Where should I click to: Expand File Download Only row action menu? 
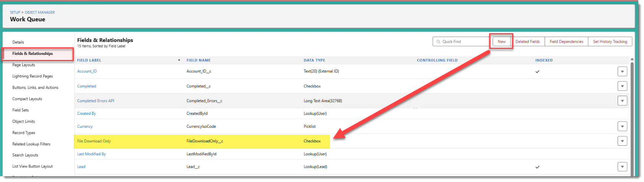coord(622,141)
